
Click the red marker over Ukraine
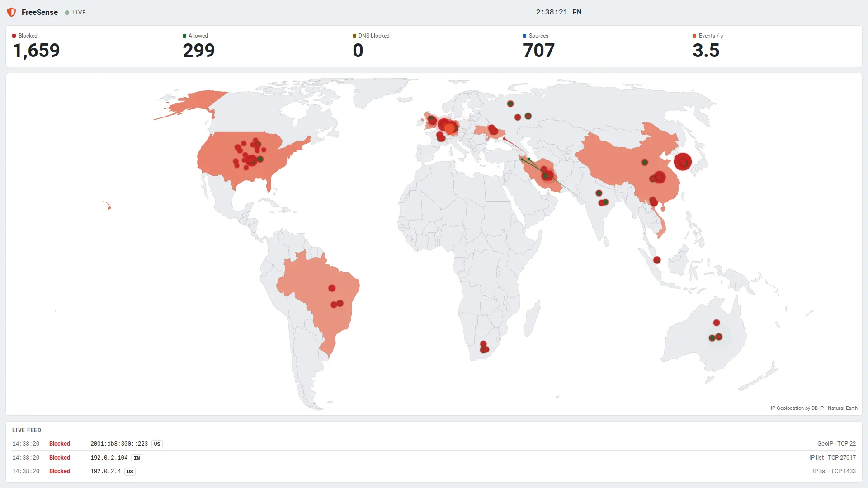point(493,130)
